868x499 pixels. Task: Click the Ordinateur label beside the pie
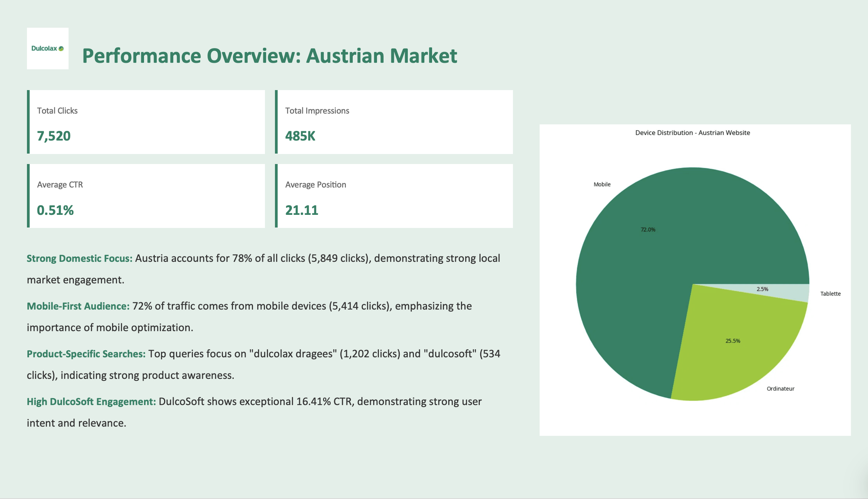[781, 389]
